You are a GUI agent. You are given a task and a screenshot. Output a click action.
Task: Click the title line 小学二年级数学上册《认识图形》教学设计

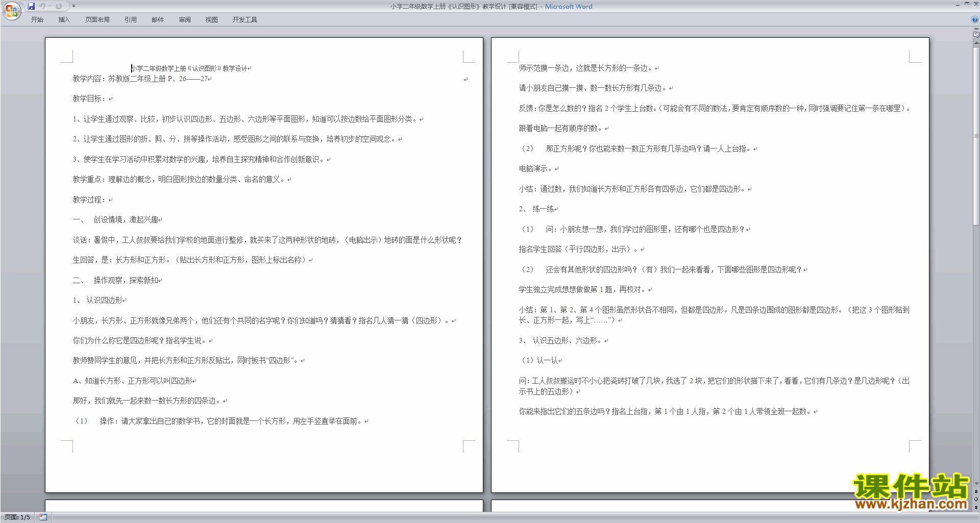tap(190, 68)
